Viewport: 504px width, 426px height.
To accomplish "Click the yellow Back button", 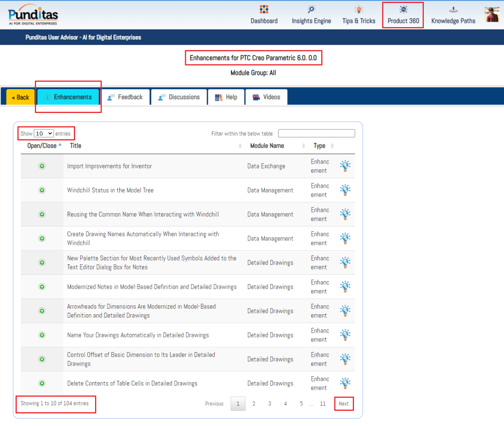I will click(21, 98).
